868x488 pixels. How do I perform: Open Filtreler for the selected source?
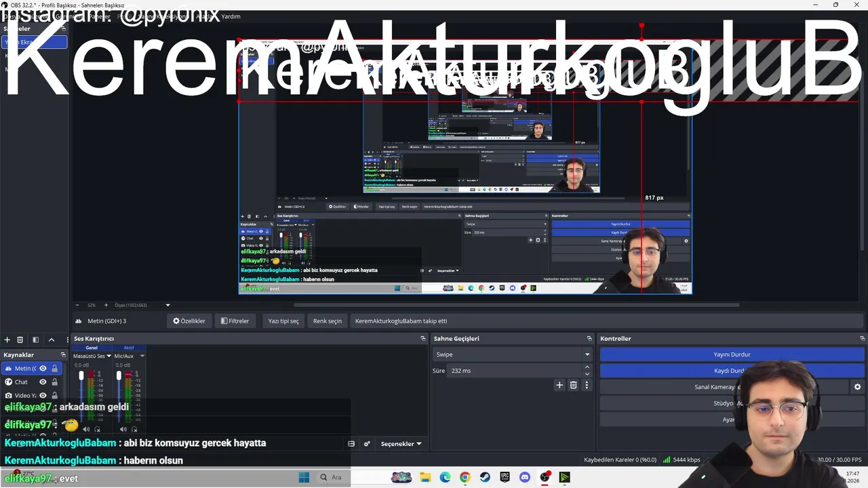point(235,321)
